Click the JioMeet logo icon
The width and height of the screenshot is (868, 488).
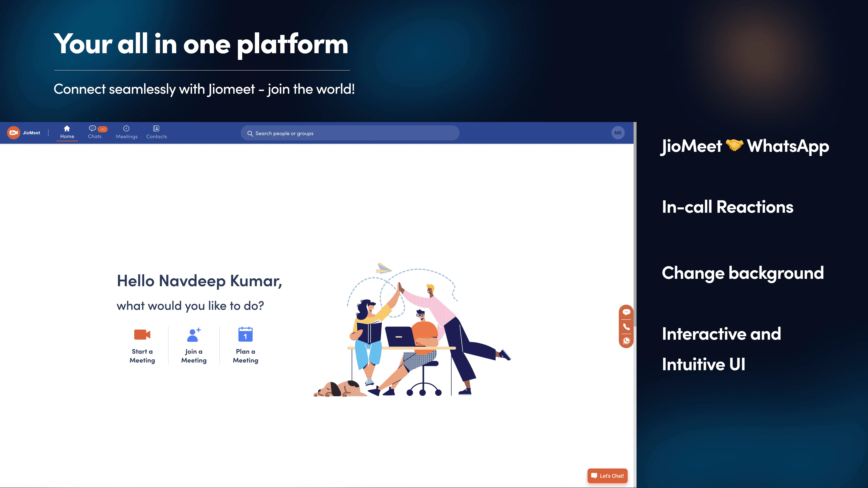[x=14, y=133]
